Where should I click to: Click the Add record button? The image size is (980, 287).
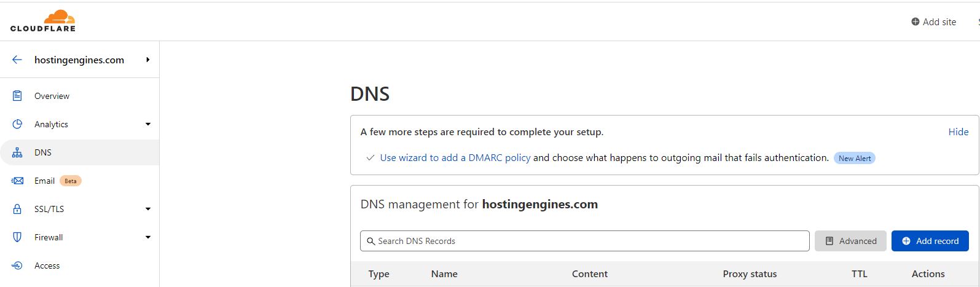[x=930, y=241]
